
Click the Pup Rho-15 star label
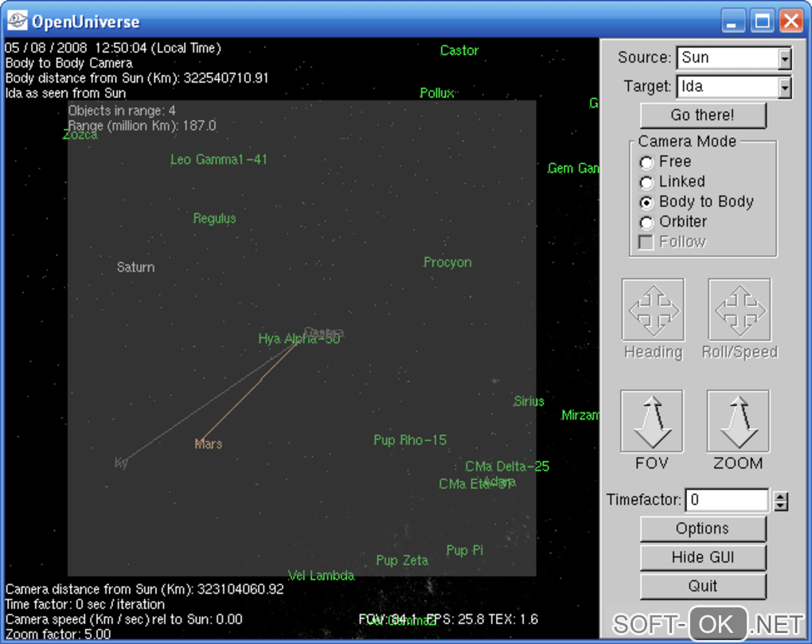(x=410, y=440)
